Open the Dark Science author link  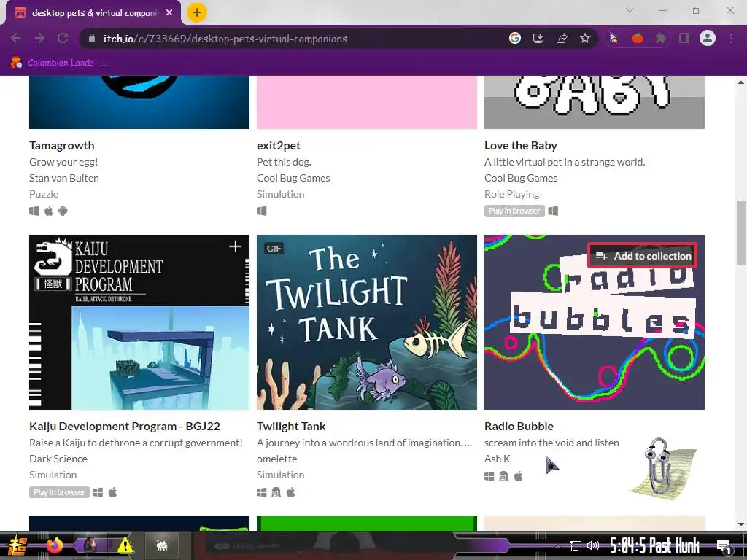[58, 459]
